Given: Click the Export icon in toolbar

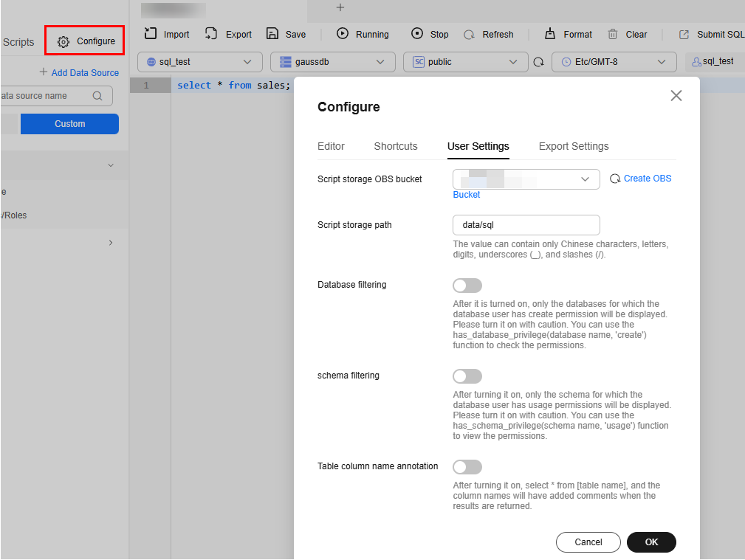Looking at the screenshot, I should coord(211,33).
